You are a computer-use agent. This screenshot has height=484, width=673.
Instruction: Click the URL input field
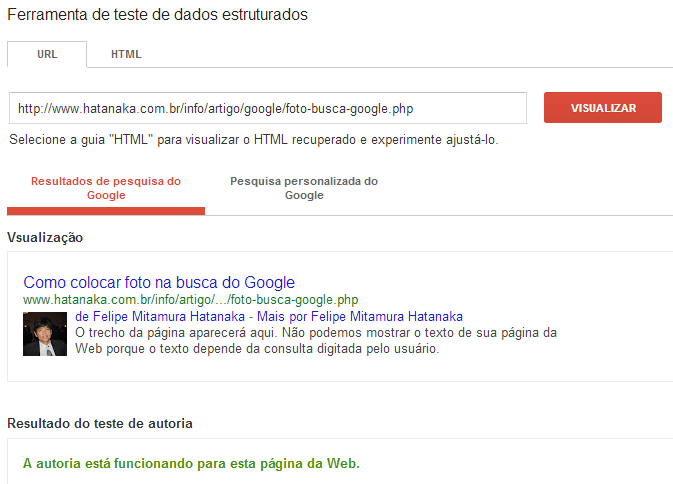pyautogui.click(x=268, y=108)
